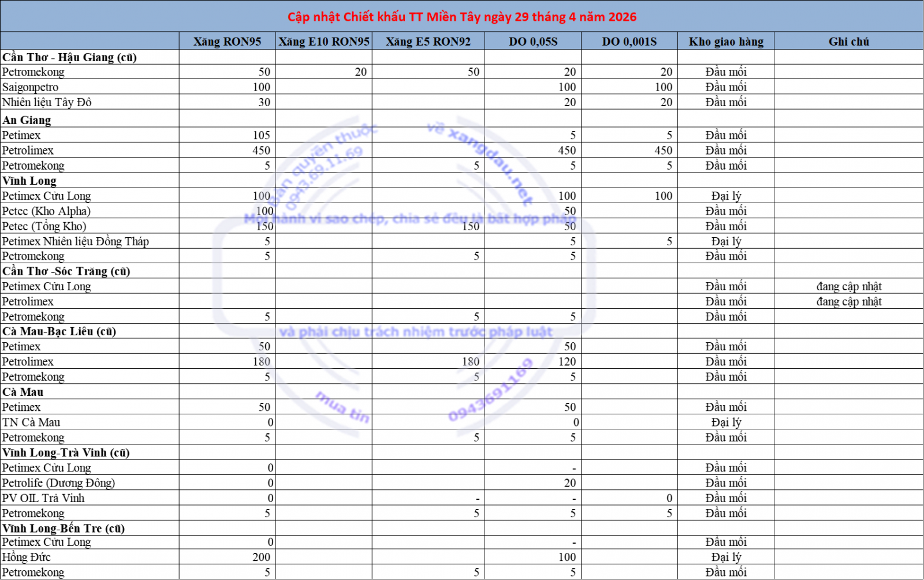Select the Petec (Tổng Kho) row label

(x=44, y=226)
